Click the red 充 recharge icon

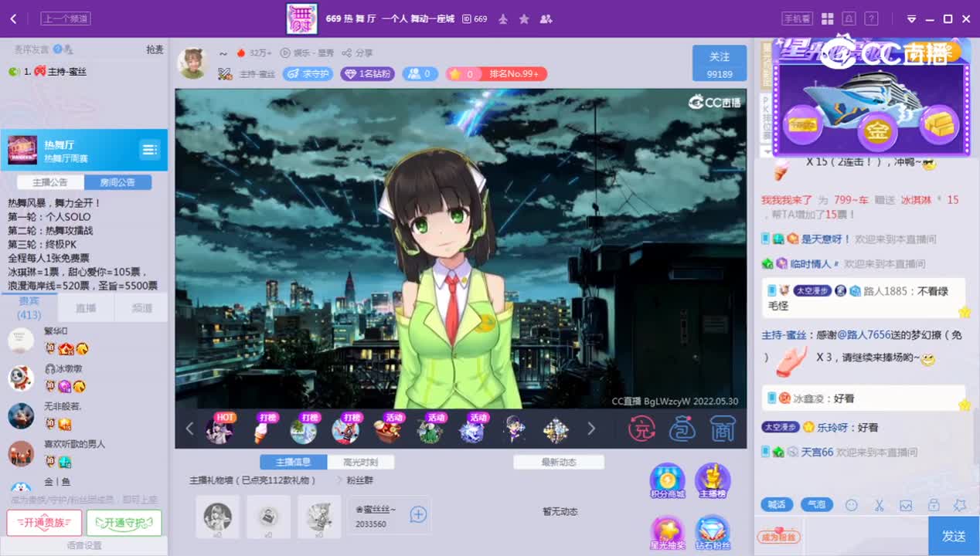[x=641, y=429]
